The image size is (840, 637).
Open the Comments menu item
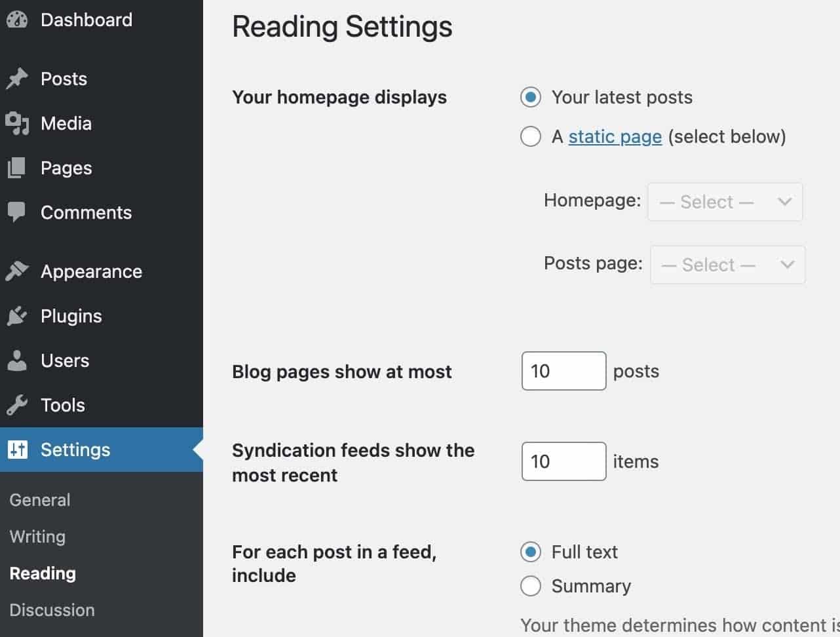pyautogui.click(x=102, y=212)
